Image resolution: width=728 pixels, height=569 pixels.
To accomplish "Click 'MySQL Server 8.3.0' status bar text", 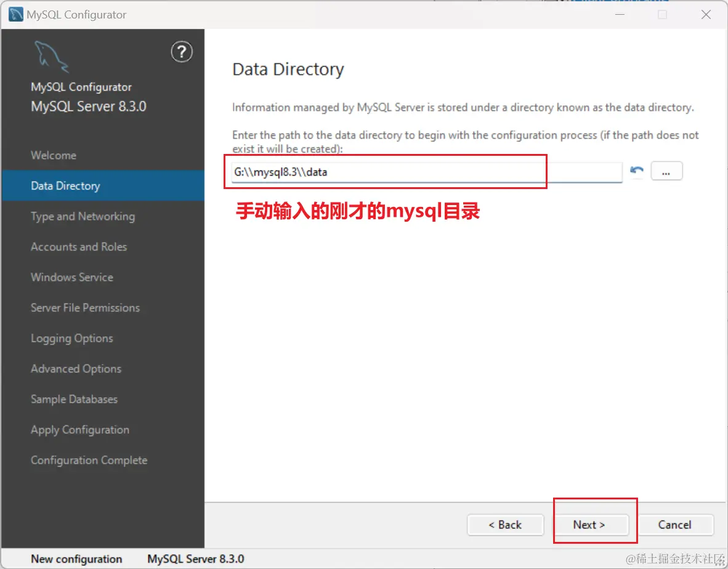I will click(195, 559).
